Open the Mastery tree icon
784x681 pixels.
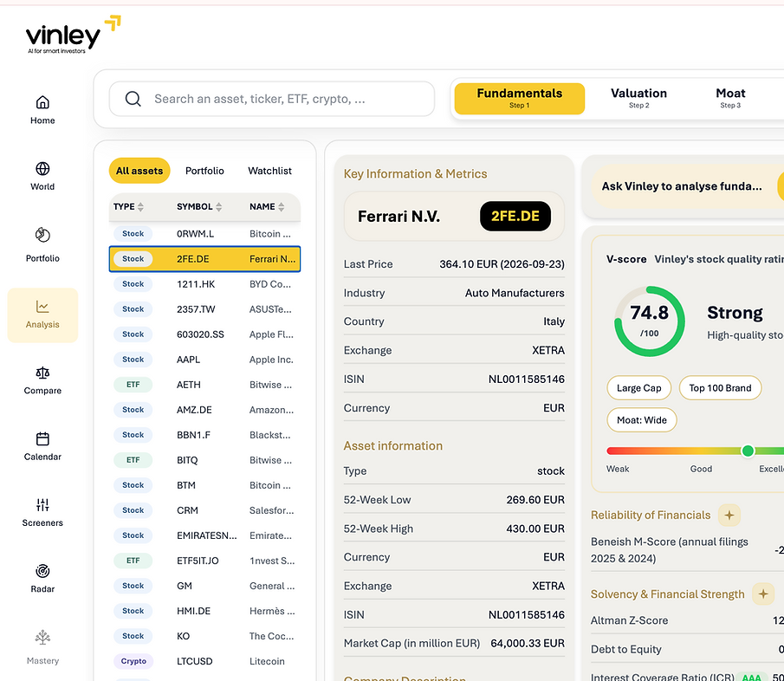42,638
